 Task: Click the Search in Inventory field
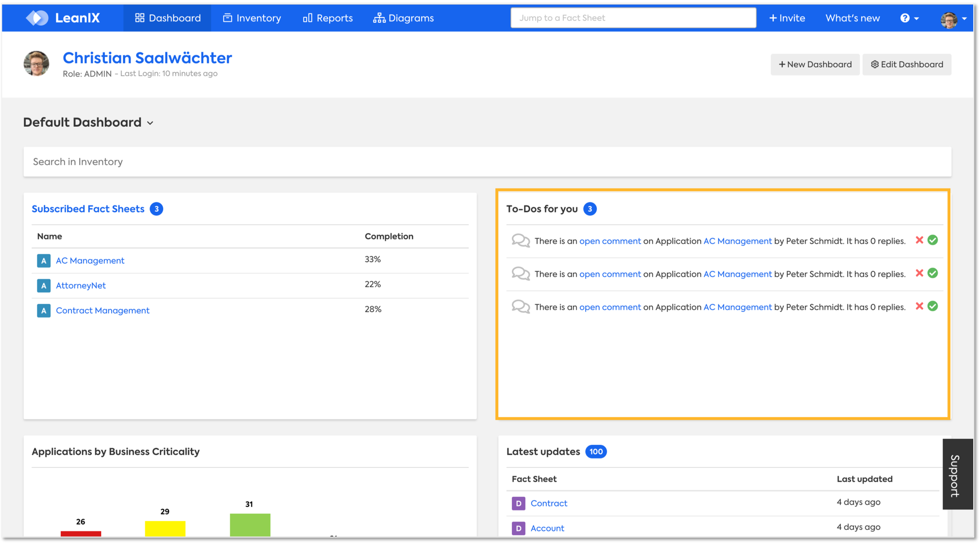(487, 162)
